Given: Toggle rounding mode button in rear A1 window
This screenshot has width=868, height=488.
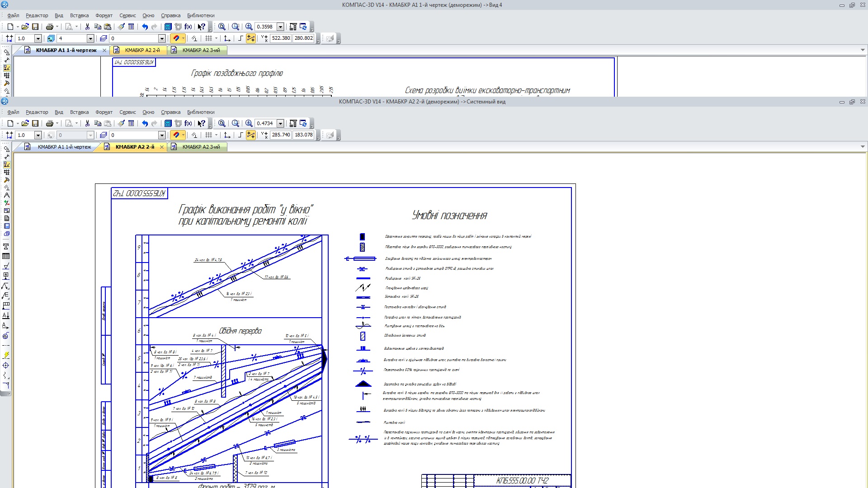Looking at the screenshot, I should point(251,38).
